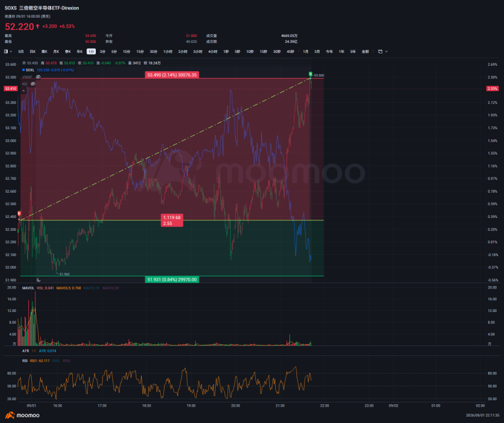Open the chart layout selector icon
The width and height of the screenshot is (504, 423).
coord(6,51)
